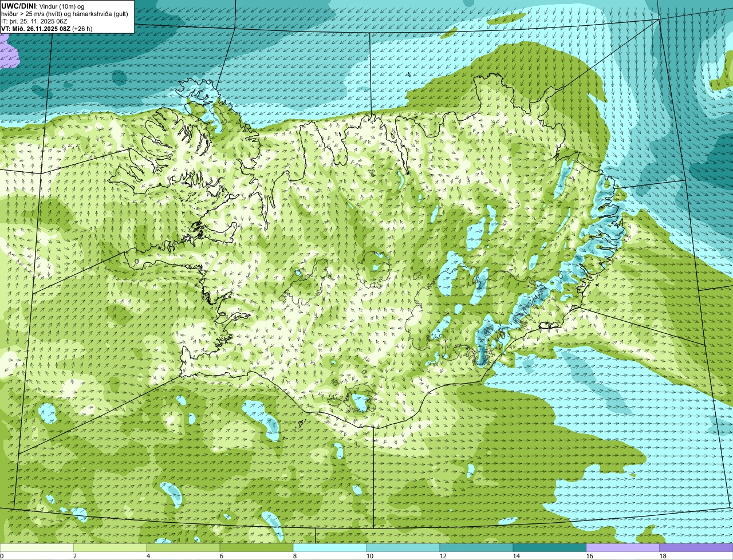Click the 'UWC/DINI: Vindur (10m) og' title line
The width and height of the screenshot is (733, 560).
pyautogui.click(x=43, y=6)
